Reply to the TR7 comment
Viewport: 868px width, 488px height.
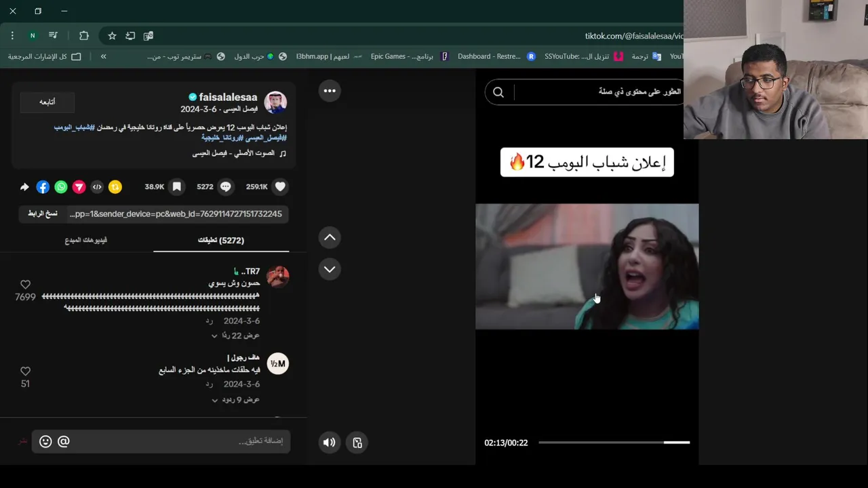click(210, 321)
